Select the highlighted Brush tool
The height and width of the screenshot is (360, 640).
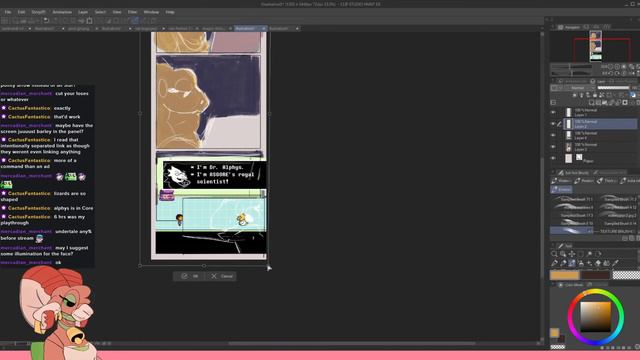pos(572,263)
